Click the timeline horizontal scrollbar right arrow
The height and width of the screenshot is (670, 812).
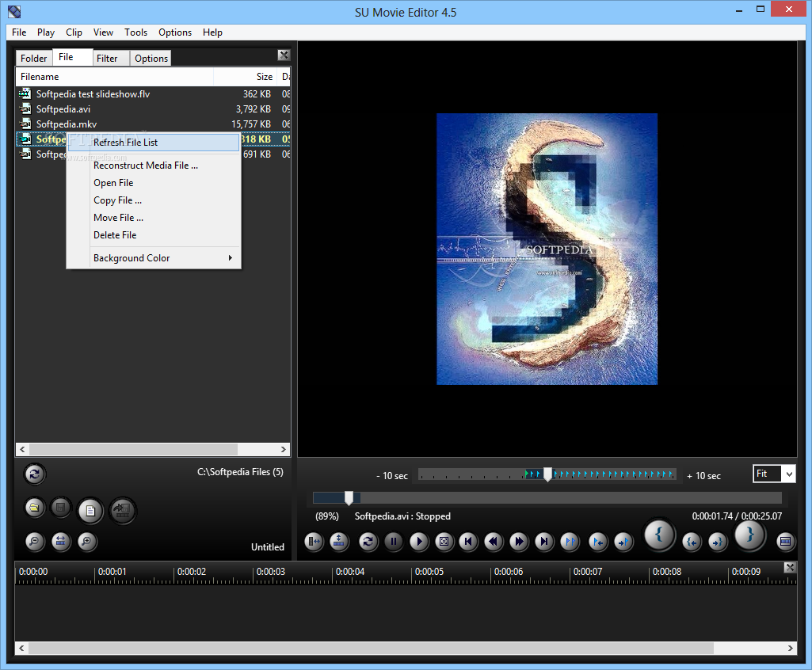[791, 648]
